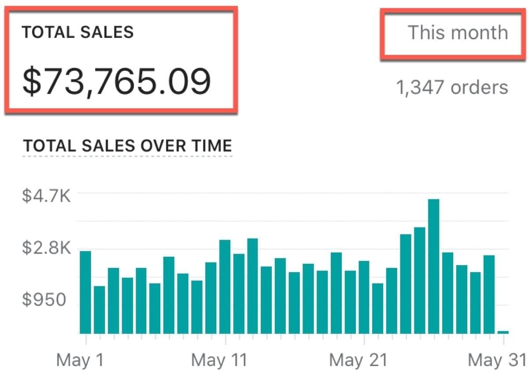Screen dimensions: 532x392
Task: Click the bar just left of the tallest bar
Action: [x=419, y=280]
